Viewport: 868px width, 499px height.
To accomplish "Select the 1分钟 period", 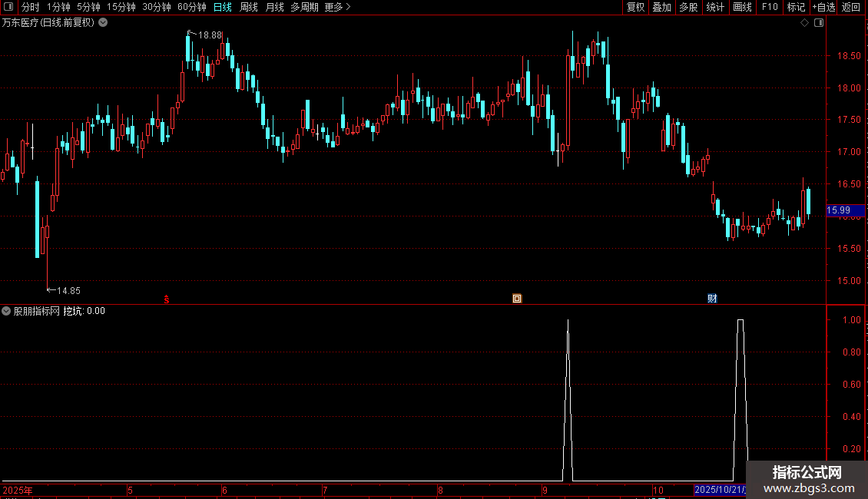I will click(58, 7).
